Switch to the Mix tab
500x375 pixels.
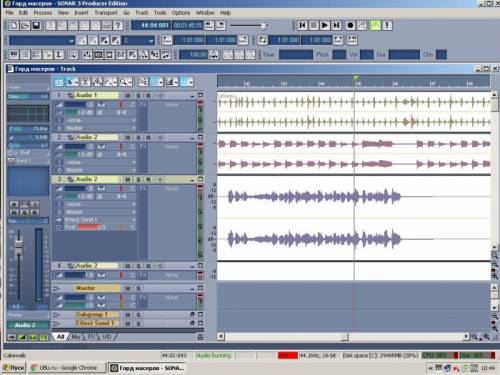(76, 337)
